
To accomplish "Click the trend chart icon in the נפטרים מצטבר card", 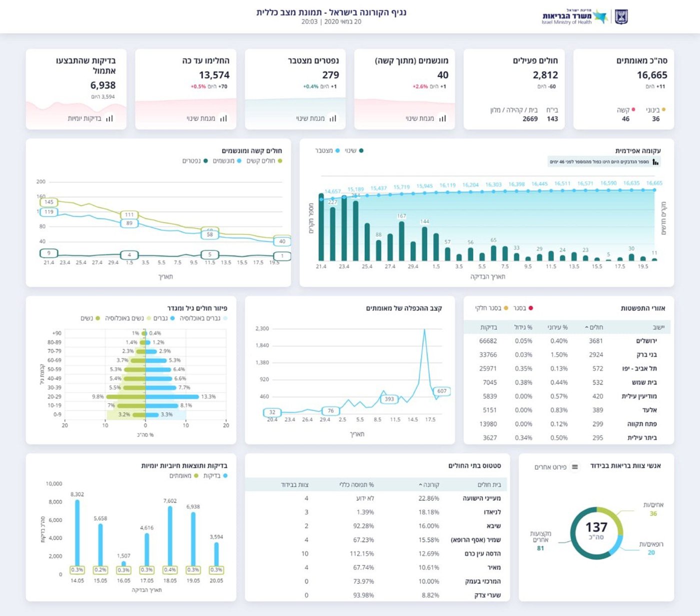I will pos(333,118).
